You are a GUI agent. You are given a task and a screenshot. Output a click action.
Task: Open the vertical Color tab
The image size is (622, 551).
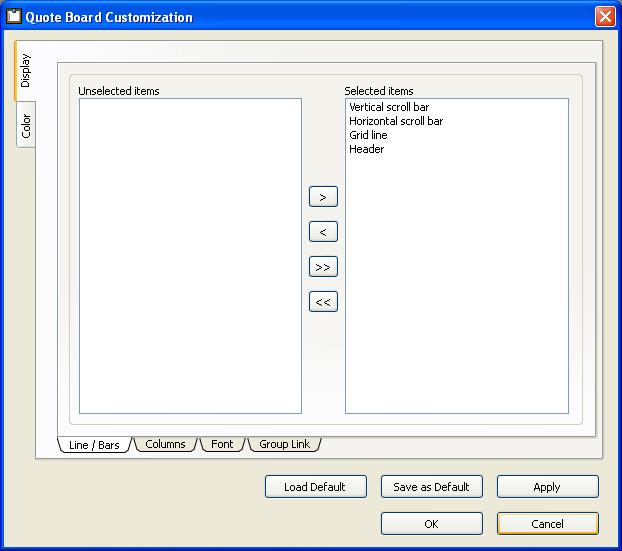26,126
